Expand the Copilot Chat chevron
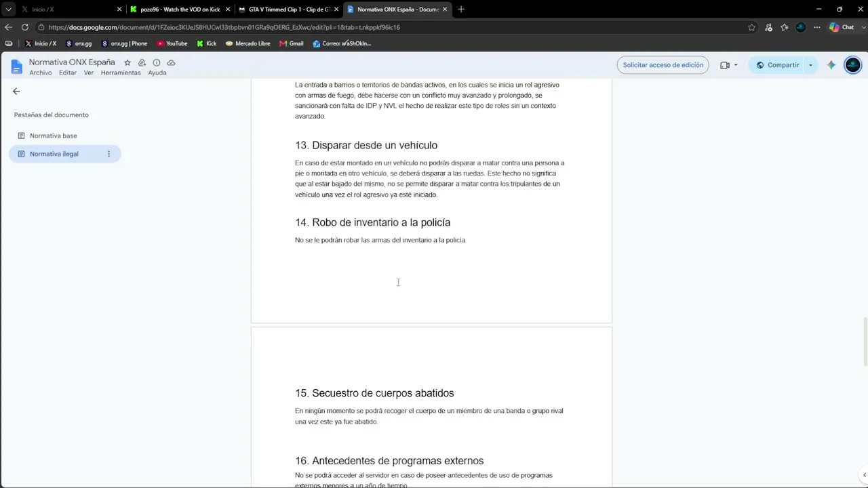The width and height of the screenshot is (868, 488). (x=862, y=27)
